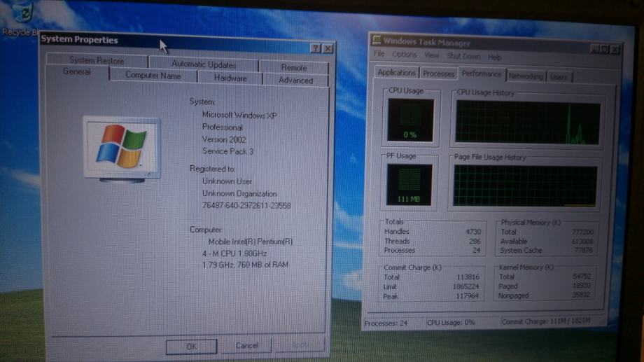Open the Computer Name tab

(x=153, y=75)
